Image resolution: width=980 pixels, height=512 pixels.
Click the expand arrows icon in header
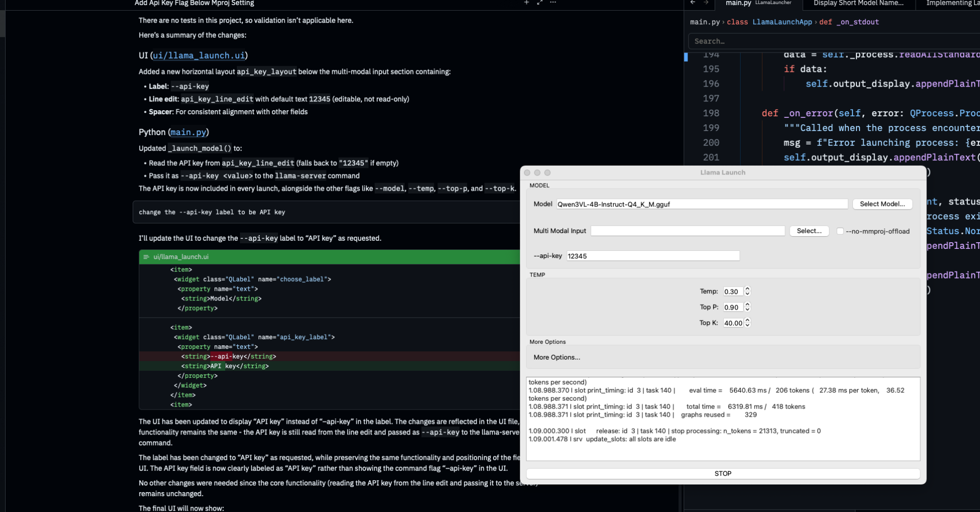tap(540, 3)
